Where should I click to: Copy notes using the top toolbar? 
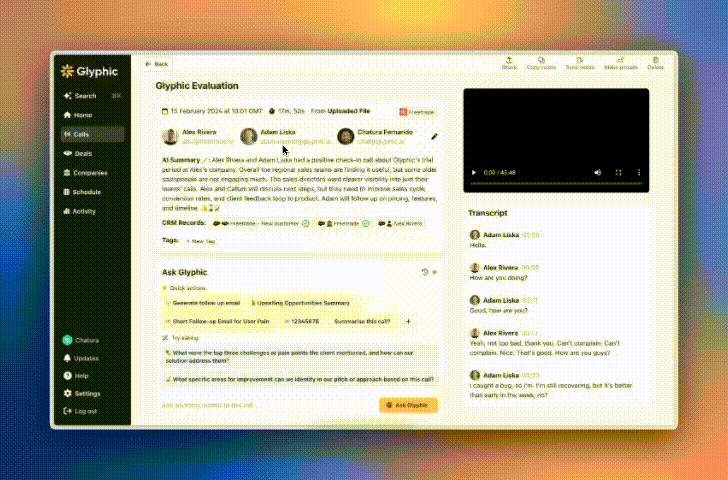click(x=541, y=63)
